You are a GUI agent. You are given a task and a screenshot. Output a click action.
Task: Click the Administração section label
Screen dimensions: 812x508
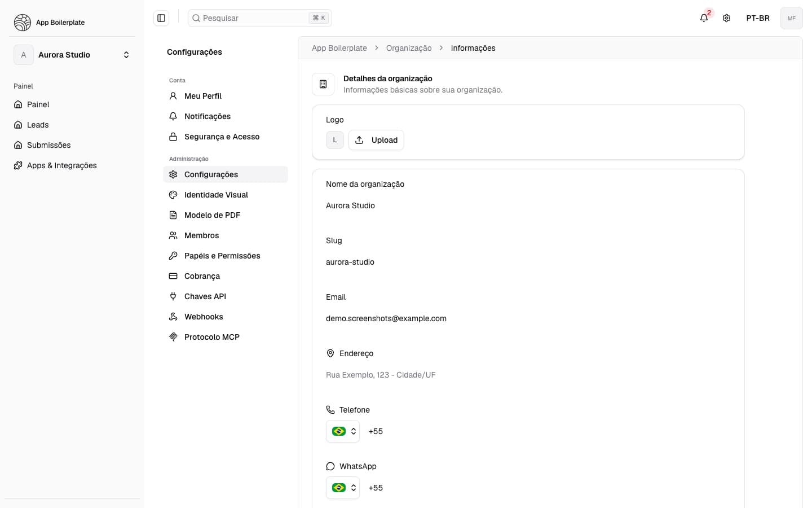click(189, 159)
